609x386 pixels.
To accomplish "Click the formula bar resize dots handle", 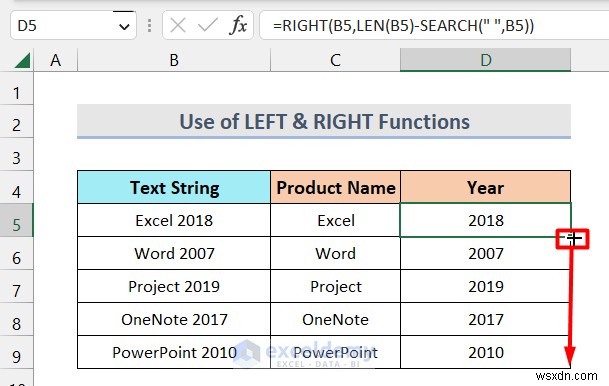I will (x=150, y=26).
